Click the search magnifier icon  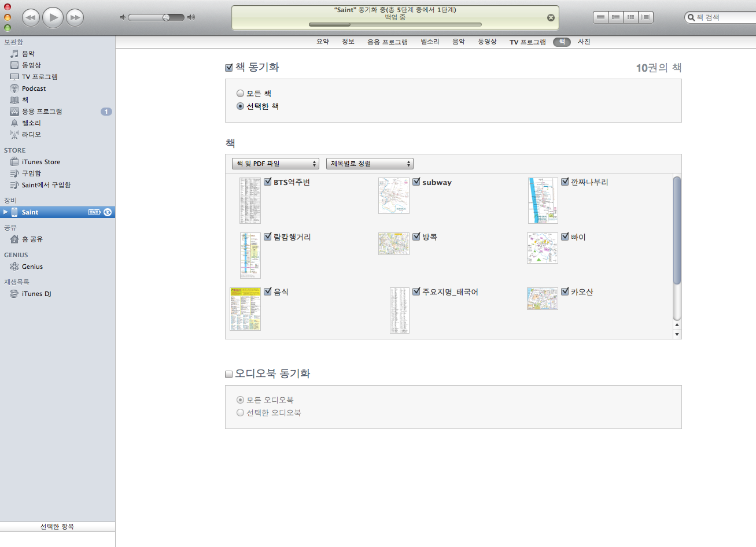click(x=691, y=17)
